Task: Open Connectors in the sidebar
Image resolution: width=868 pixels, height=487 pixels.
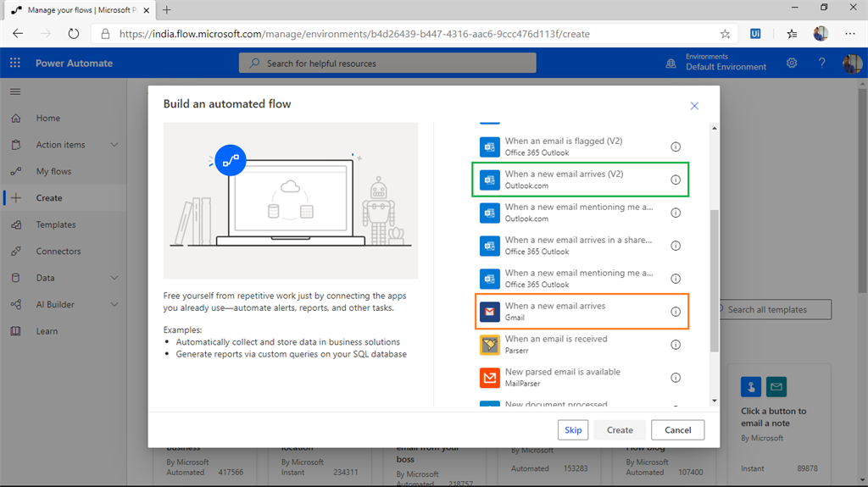Action: pos(58,252)
